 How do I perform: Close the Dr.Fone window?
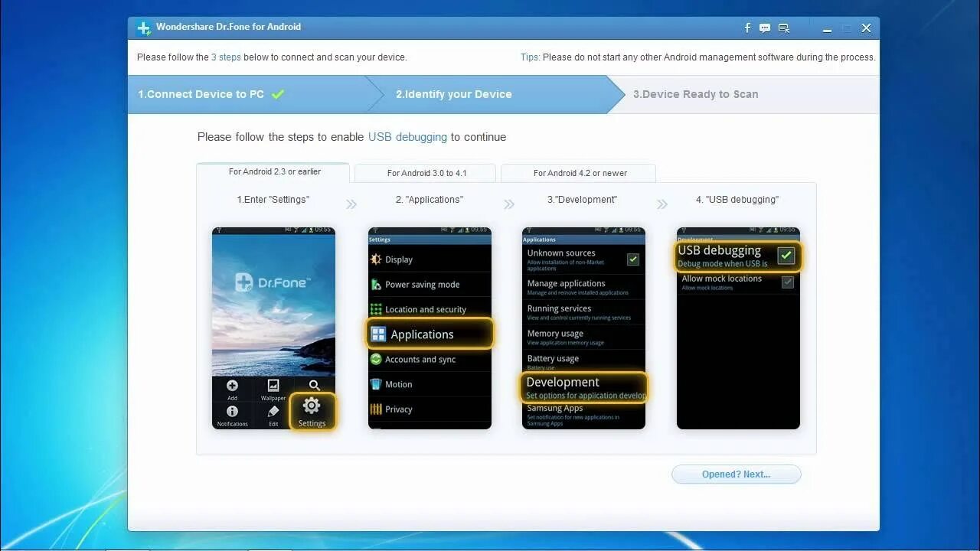[866, 28]
